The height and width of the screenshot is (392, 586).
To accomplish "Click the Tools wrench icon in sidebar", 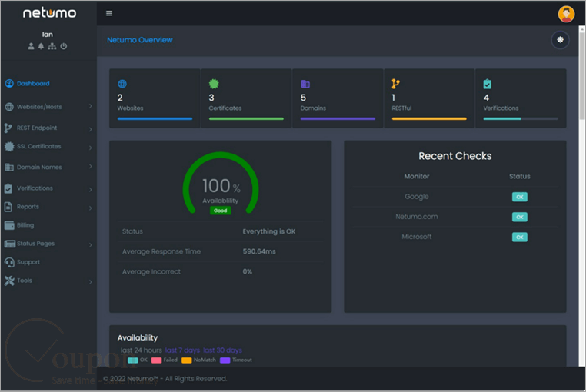I will (9, 281).
